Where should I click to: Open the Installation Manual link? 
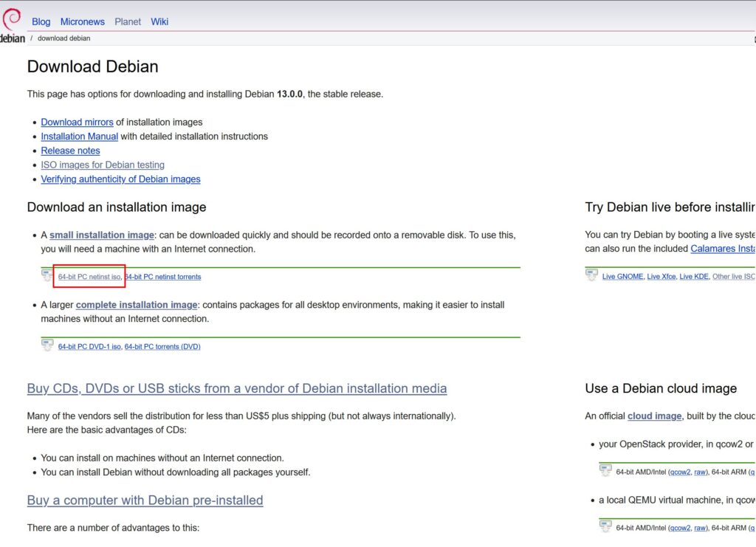[80, 137]
